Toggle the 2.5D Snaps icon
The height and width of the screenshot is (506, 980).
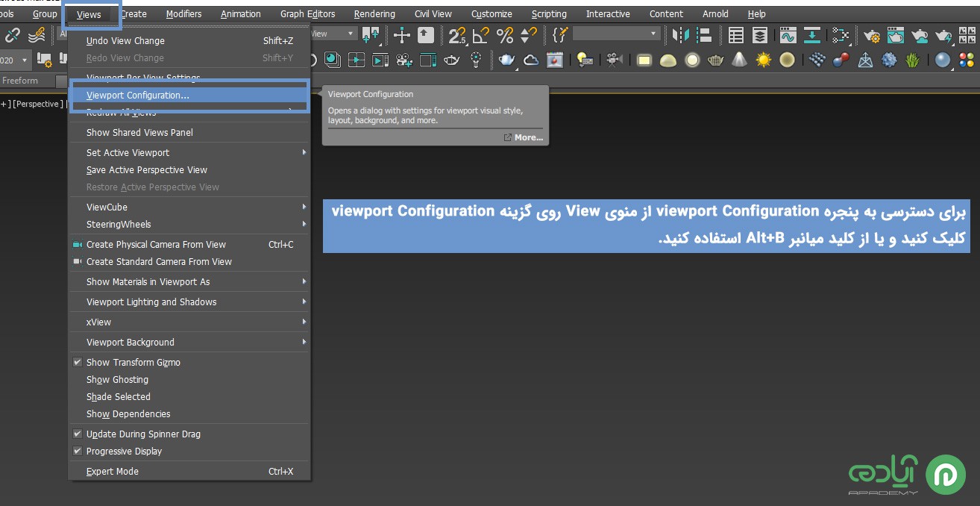pyautogui.click(x=457, y=34)
